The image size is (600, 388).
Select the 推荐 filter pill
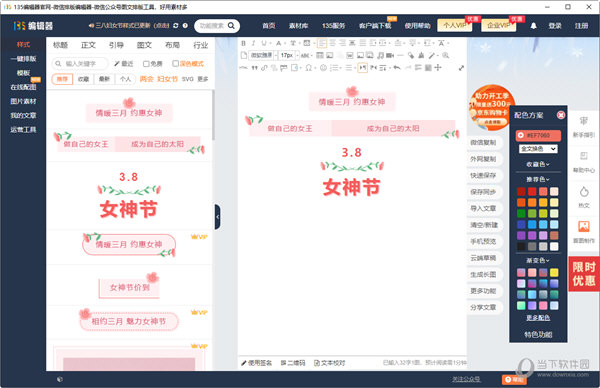pos(62,79)
